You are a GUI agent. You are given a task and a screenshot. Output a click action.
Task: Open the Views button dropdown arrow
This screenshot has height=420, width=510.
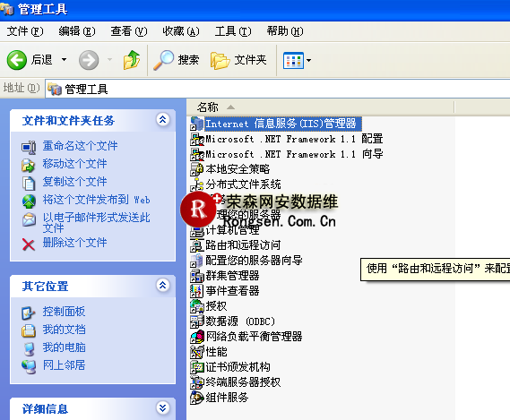(x=308, y=60)
